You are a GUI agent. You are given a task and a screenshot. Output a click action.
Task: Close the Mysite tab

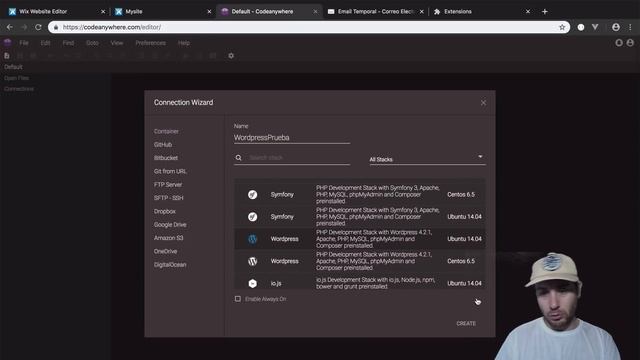[x=209, y=12]
